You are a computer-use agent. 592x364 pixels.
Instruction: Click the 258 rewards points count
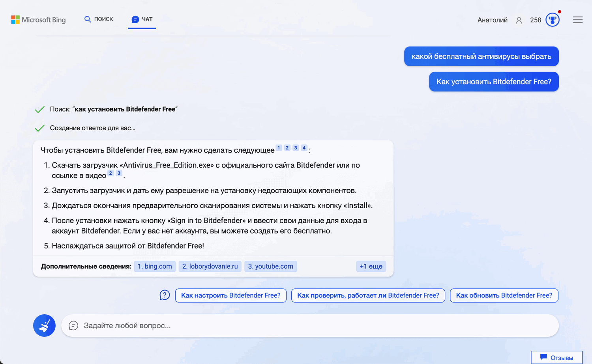[536, 20]
